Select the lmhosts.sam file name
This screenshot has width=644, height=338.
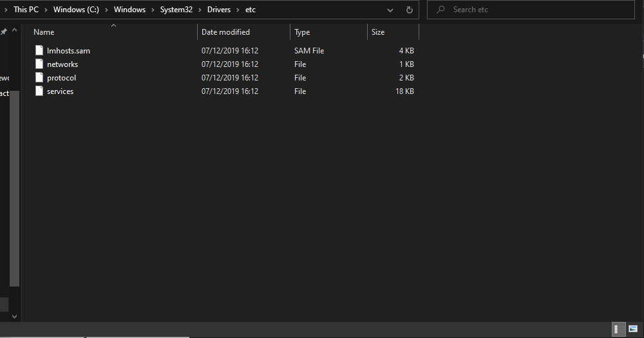pos(68,50)
